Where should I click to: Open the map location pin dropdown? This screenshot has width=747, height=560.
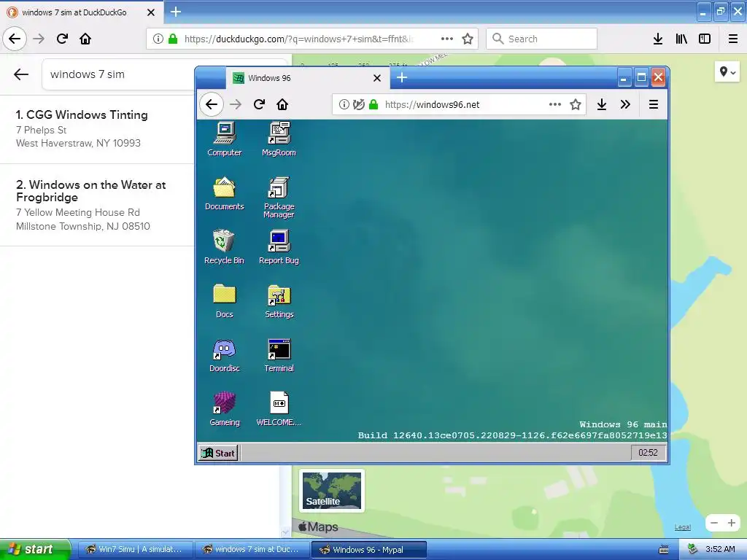pyautogui.click(x=727, y=72)
